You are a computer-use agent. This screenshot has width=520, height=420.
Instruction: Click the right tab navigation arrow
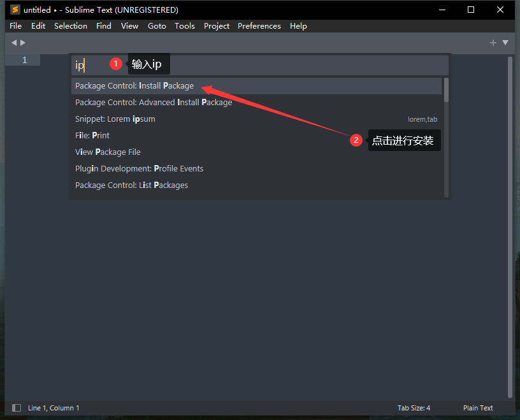click(24, 43)
